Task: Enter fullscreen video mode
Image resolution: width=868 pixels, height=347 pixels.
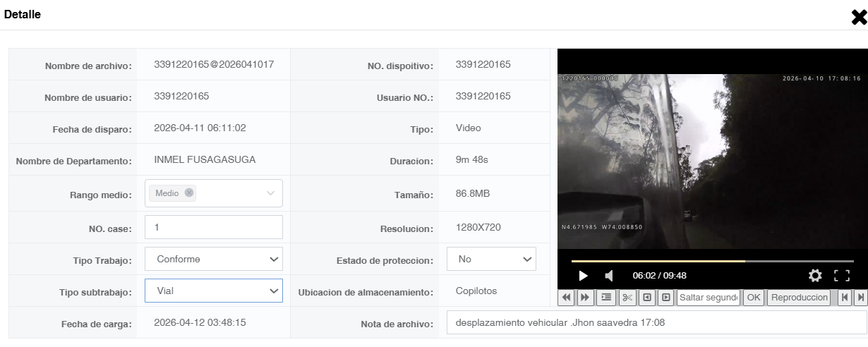Action: 841,276
